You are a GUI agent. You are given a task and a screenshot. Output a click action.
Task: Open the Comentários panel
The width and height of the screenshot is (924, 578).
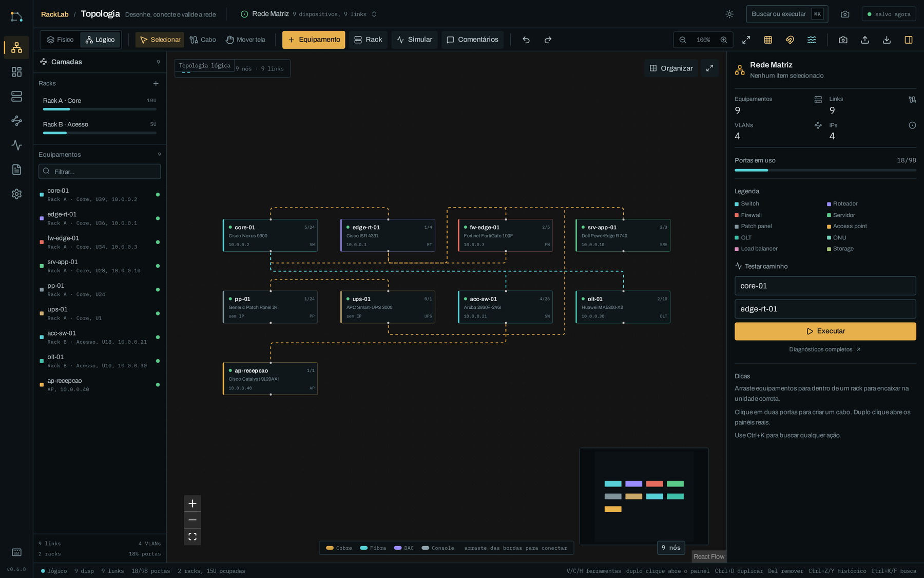coord(472,40)
